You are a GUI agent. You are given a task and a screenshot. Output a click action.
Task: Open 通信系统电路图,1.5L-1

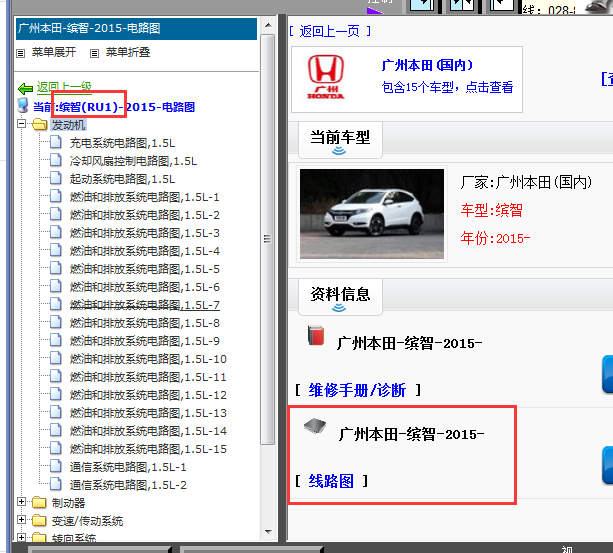[128, 467]
